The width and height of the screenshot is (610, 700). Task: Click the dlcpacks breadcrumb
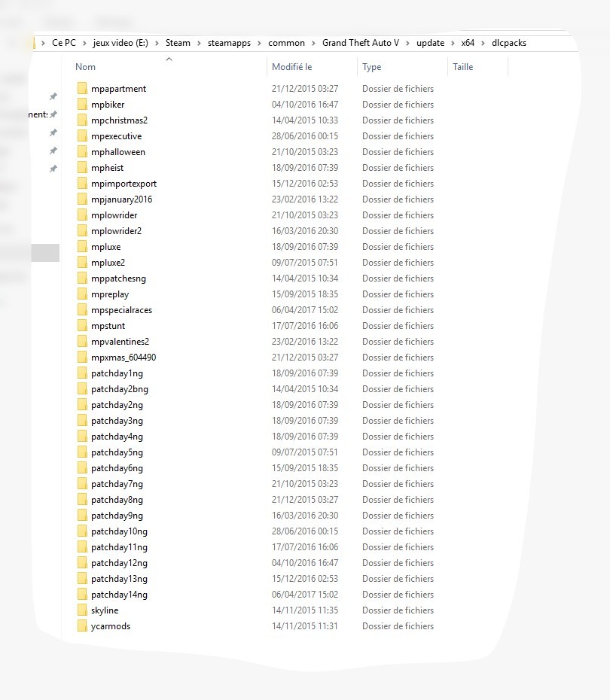tap(509, 43)
